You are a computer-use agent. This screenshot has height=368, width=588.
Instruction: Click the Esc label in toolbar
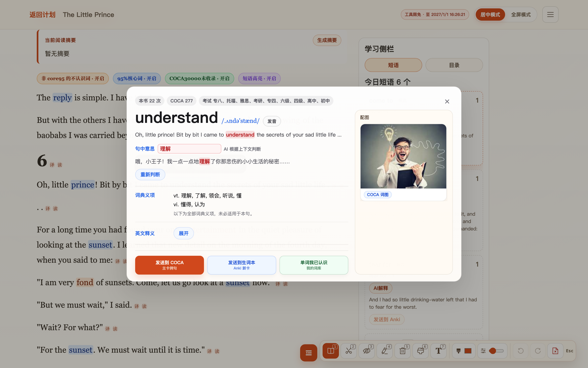tap(570, 351)
